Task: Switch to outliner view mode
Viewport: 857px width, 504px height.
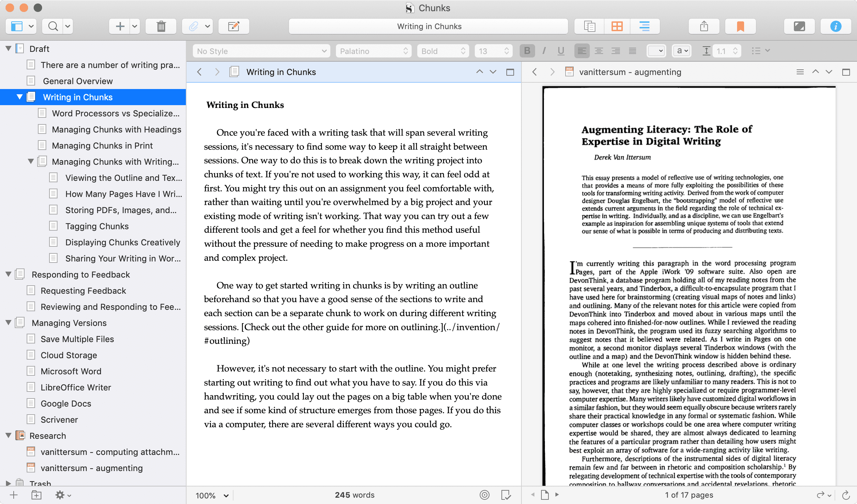Action: click(645, 26)
